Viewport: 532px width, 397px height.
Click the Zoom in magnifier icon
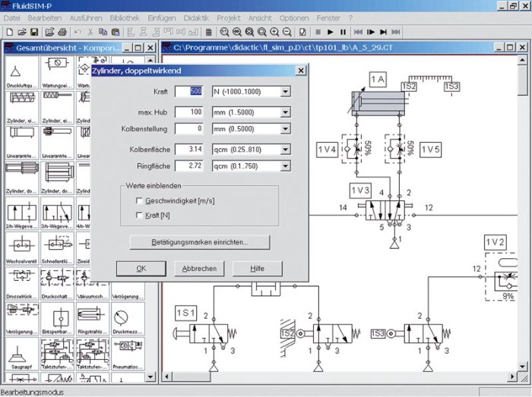click(x=274, y=32)
